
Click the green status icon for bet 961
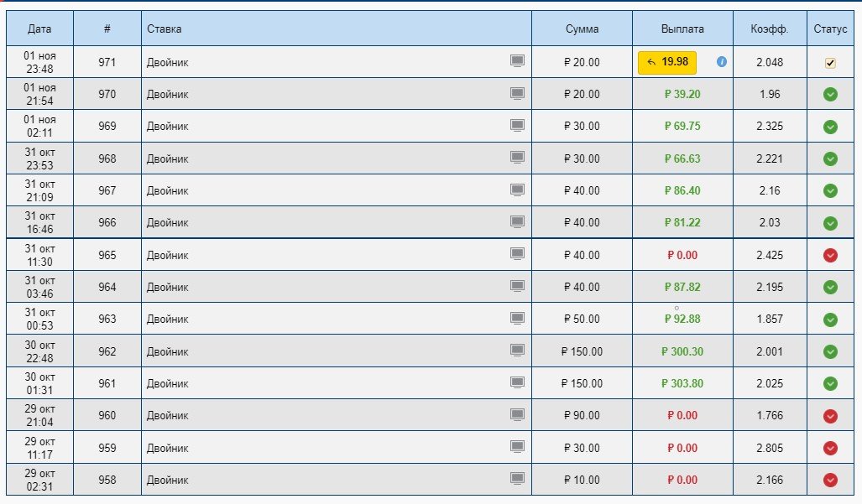pos(830,383)
